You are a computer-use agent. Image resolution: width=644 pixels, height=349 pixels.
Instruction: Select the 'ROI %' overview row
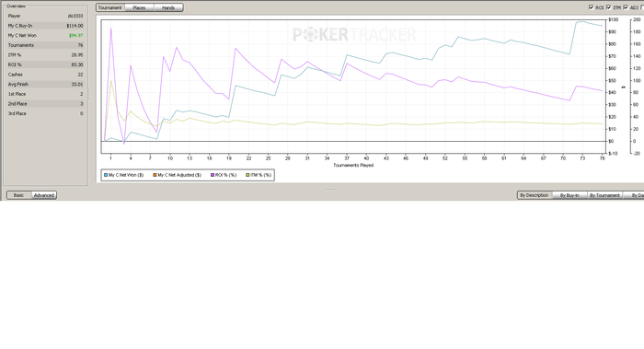click(x=46, y=65)
